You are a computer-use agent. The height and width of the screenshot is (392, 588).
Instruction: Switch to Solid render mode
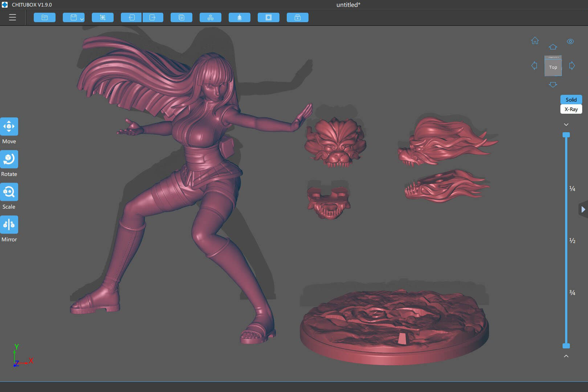(x=571, y=100)
